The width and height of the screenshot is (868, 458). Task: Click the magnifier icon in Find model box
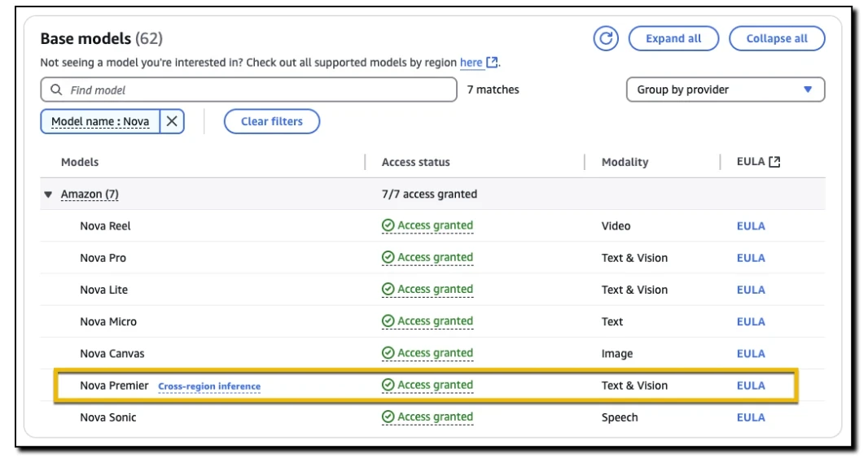(56, 90)
